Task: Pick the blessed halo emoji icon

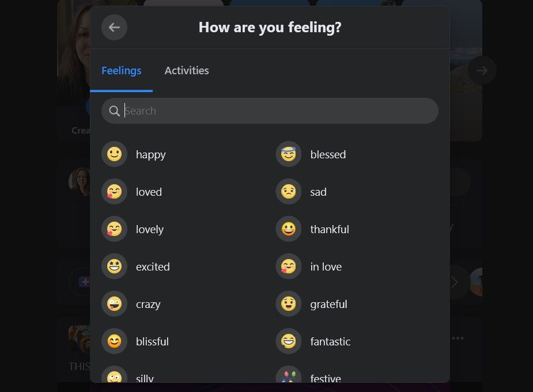Action: 289,154
